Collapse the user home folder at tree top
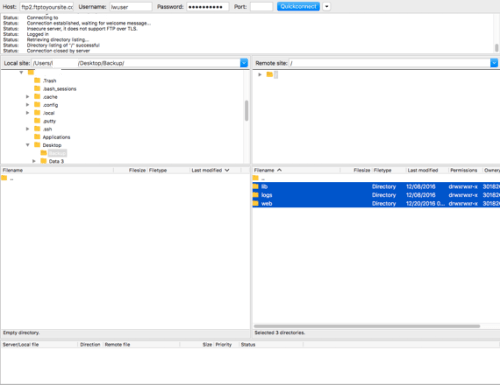Image resolution: width=500 pixels, height=385 pixels. click(x=21, y=72)
